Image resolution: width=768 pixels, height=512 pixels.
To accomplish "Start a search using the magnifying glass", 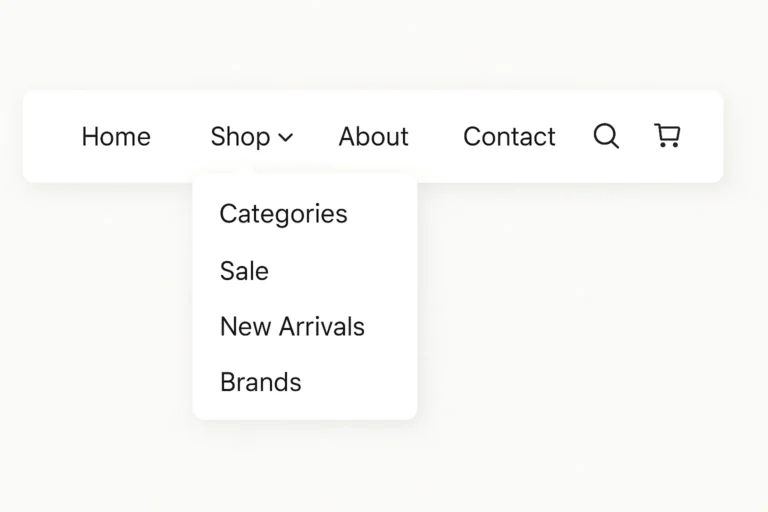I will pos(606,136).
